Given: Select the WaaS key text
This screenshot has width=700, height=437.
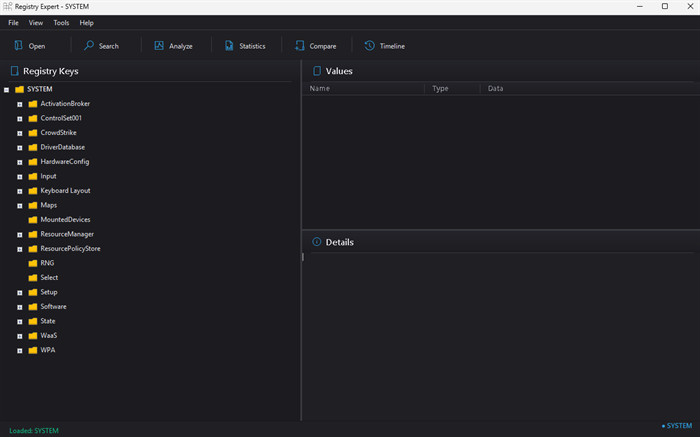Looking at the screenshot, I should click(x=49, y=336).
